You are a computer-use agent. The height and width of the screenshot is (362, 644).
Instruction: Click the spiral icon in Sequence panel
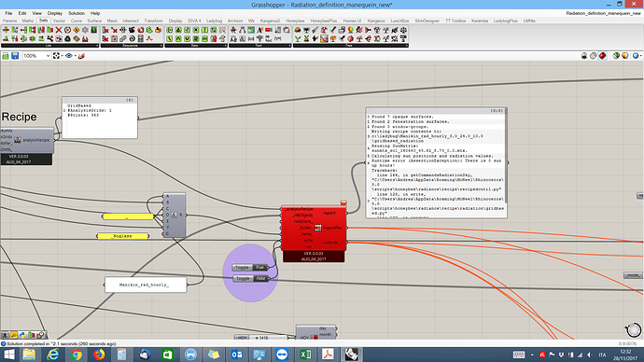[132, 38]
